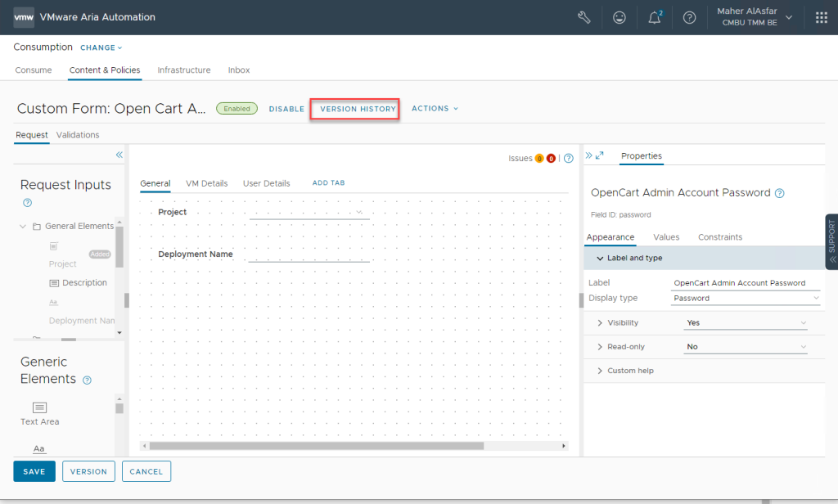
Task: Expand the Properties panel to full size
Action: click(x=600, y=155)
